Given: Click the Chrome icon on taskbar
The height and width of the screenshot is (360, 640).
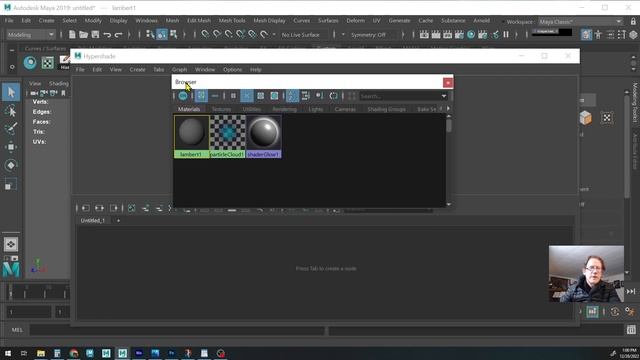Looking at the screenshot, I should click(x=73, y=353).
